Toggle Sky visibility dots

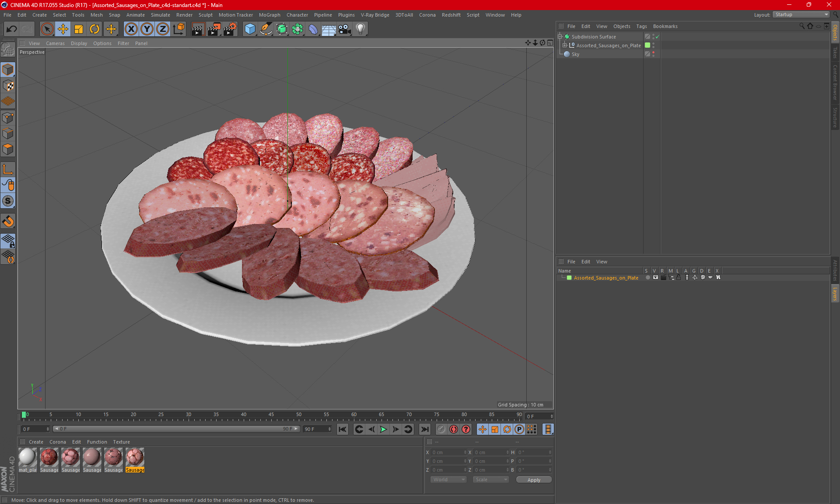654,54
